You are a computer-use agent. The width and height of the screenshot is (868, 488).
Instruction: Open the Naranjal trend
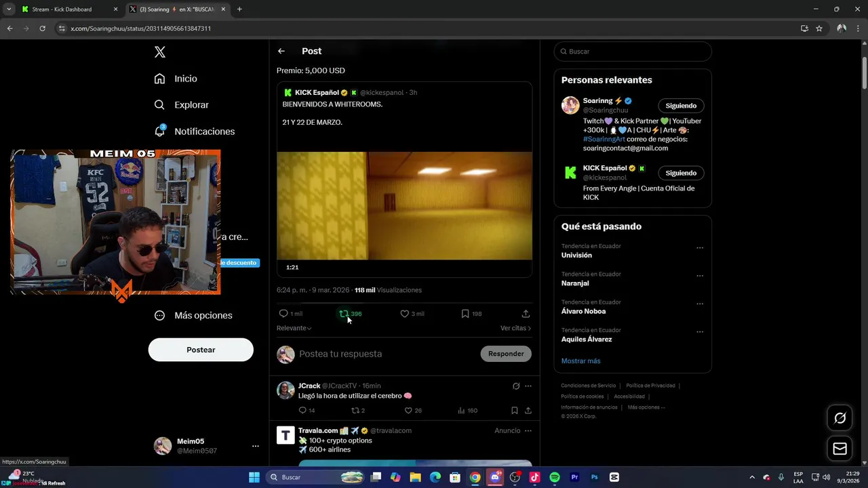pos(575,283)
